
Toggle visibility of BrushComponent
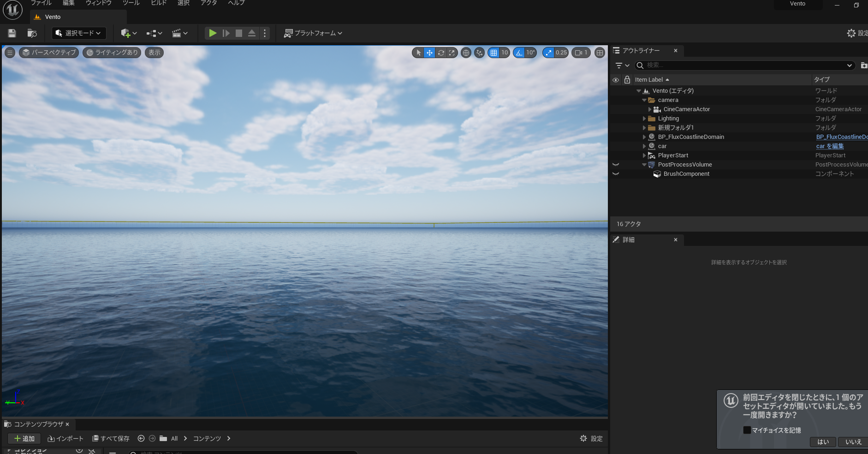click(x=616, y=174)
